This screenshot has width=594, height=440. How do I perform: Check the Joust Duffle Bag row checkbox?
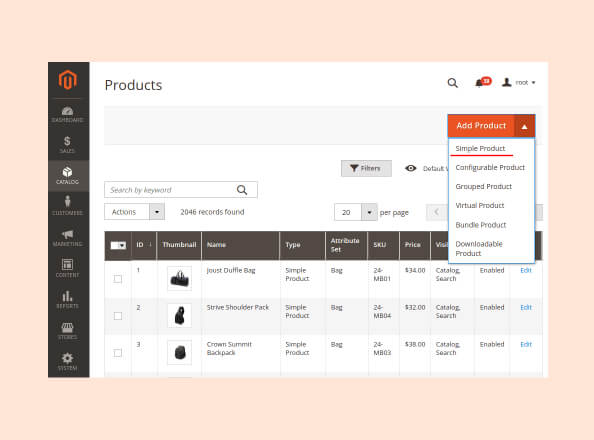(x=118, y=279)
